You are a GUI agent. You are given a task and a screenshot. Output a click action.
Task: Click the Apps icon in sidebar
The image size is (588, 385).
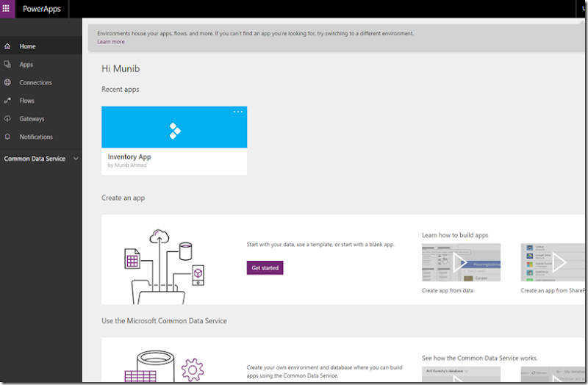click(7, 65)
